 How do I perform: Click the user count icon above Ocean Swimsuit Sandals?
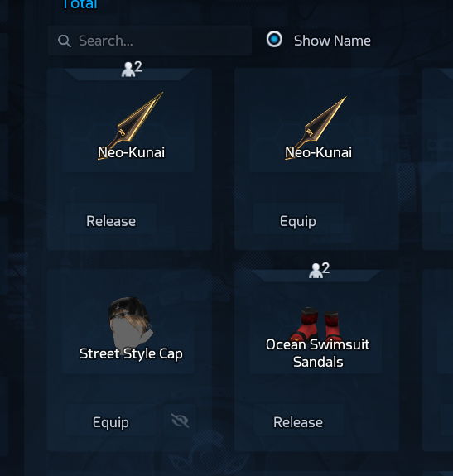[x=319, y=270]
